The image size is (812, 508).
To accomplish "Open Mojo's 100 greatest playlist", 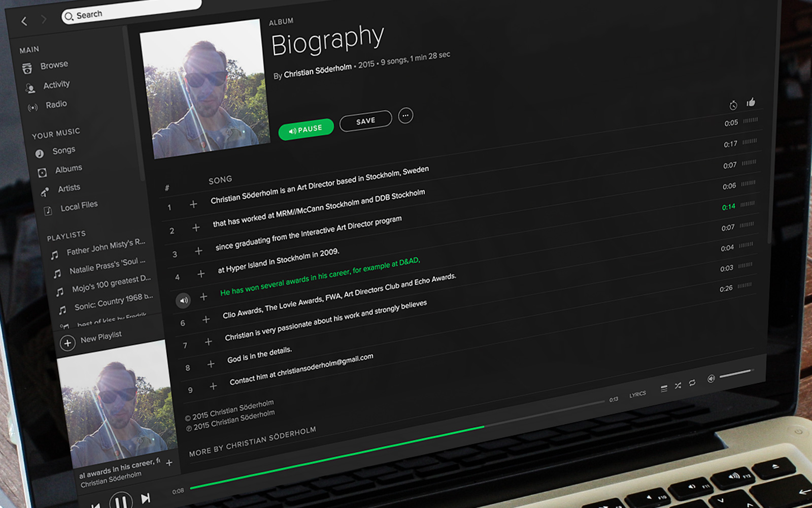I will pyautogui.click(x=111, y=283).
